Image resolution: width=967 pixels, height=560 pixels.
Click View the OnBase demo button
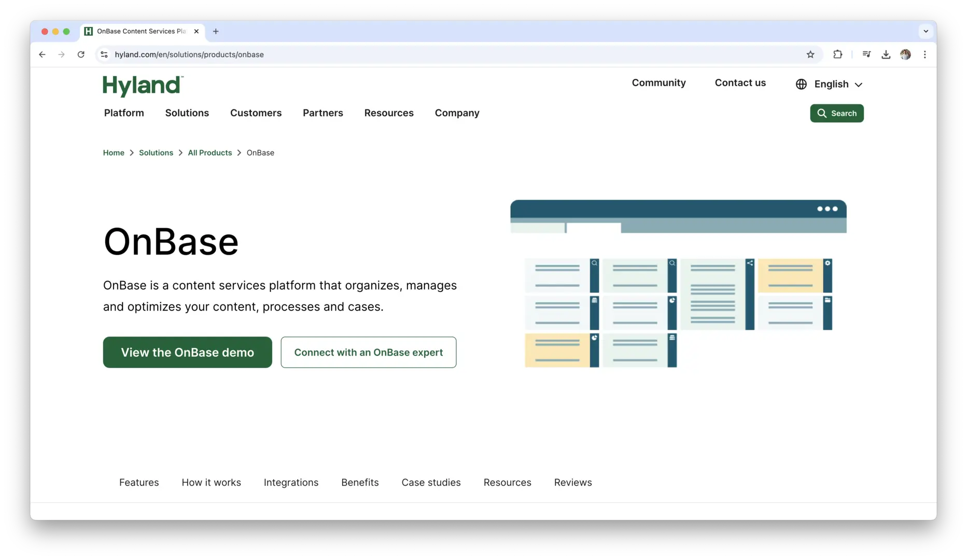188,352
